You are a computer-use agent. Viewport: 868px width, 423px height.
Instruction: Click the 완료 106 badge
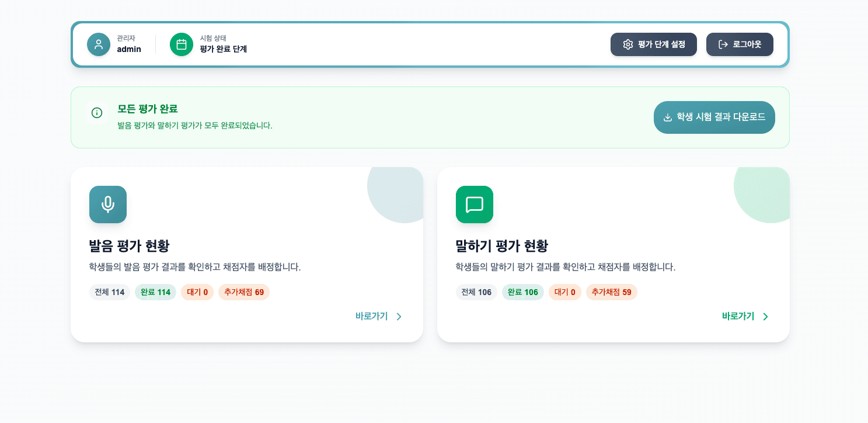tap(523, 292)
